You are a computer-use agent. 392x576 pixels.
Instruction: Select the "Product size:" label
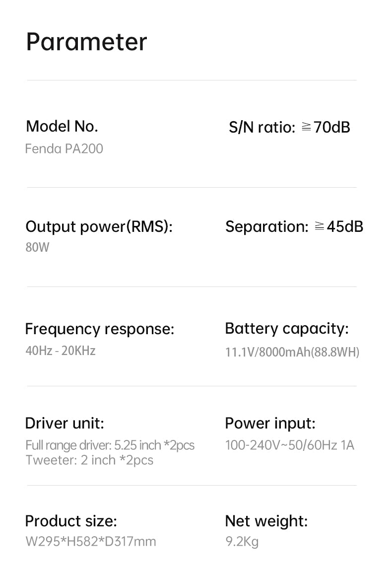71,521
